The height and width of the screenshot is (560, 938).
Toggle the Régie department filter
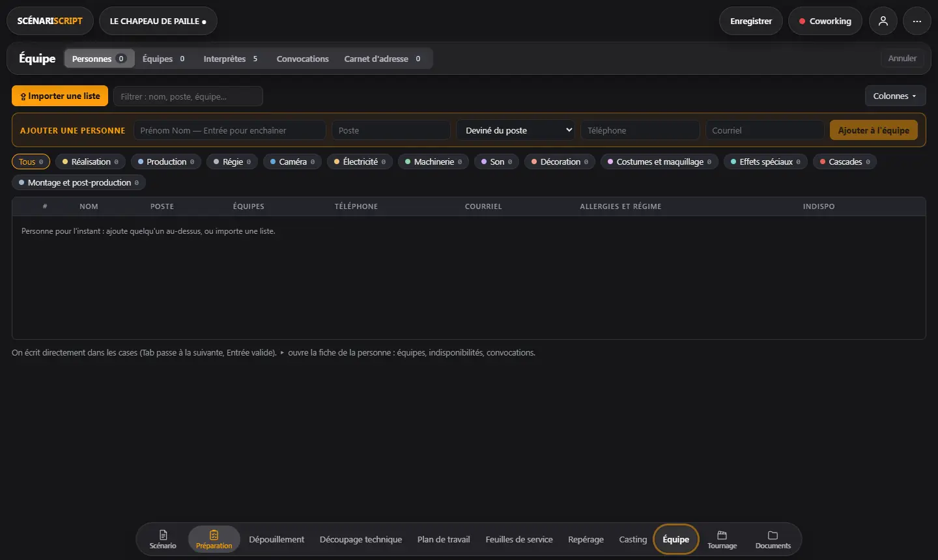pyautogui.click(x=233, y=161)
